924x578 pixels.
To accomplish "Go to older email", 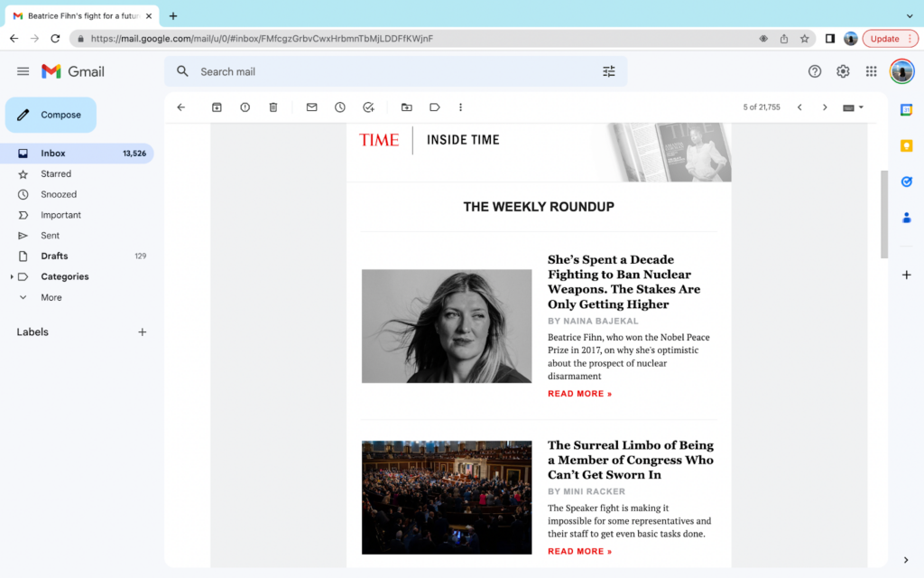I will 825,107.
